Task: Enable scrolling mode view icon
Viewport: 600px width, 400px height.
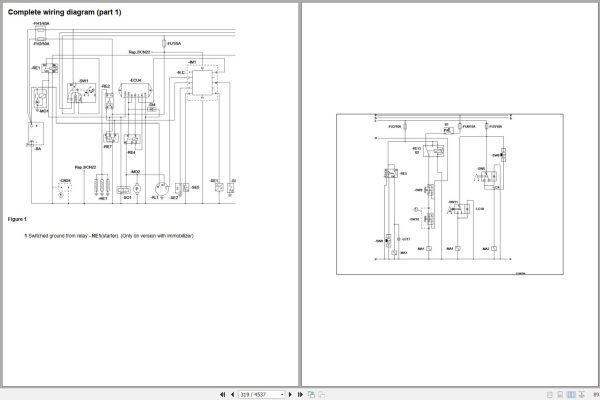Action: 582,394
